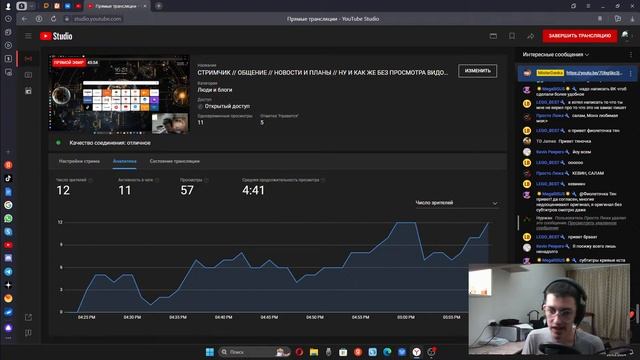Click the Активность в чате value 11
Image resolution: width=640 pixels, height=360 pixels.
pos(124,190)
